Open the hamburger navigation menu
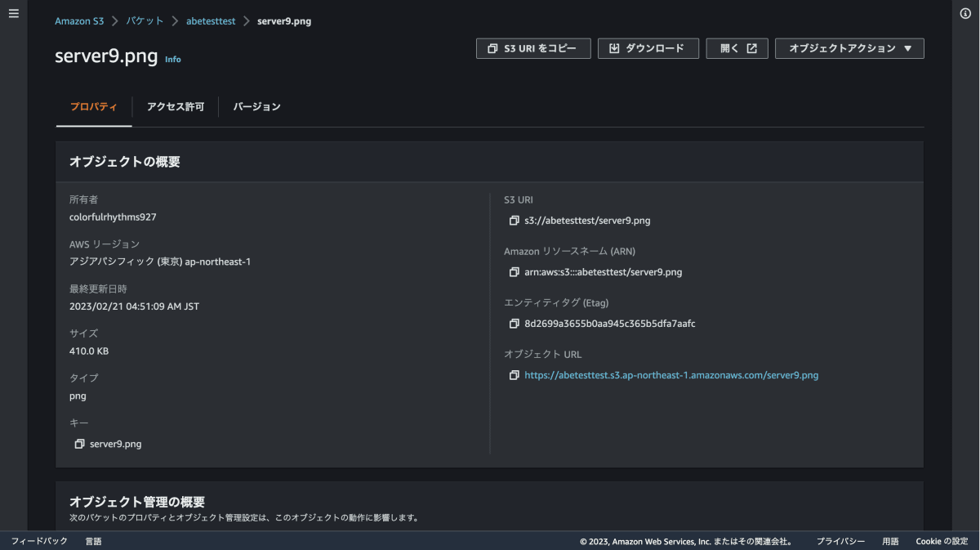 (13, 14)
